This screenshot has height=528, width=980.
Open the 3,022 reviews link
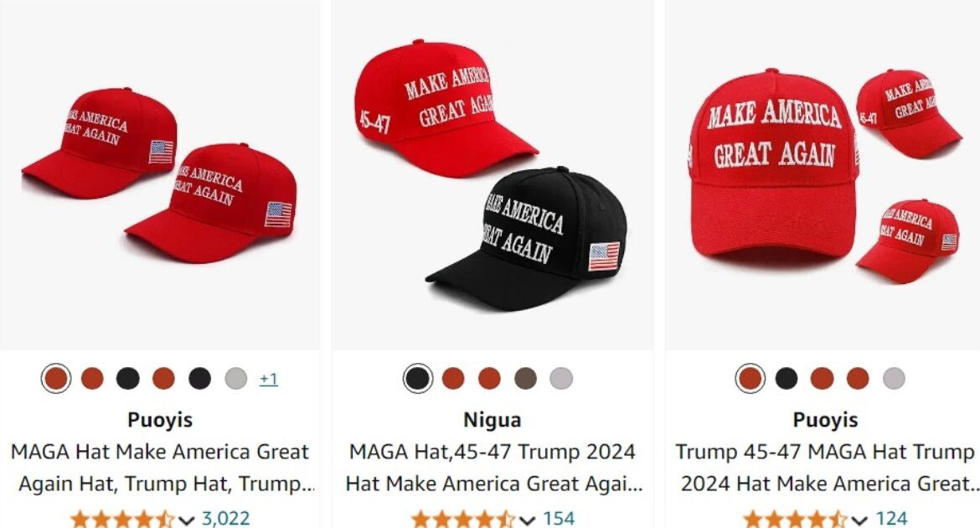[x=225, y=519]
